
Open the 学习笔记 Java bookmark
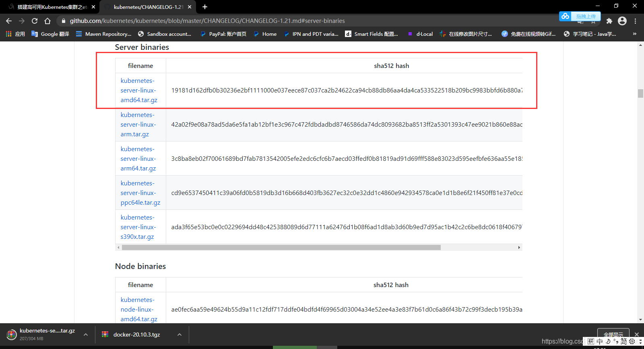[590, 34]
